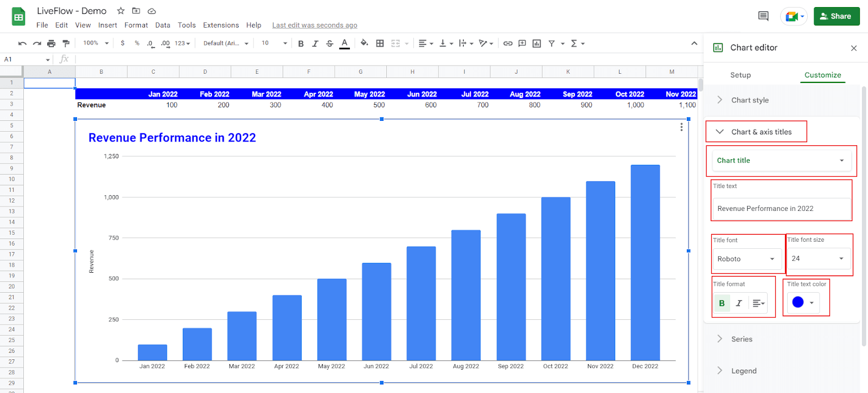Apply strikethrough formatting

coord(329,43)
